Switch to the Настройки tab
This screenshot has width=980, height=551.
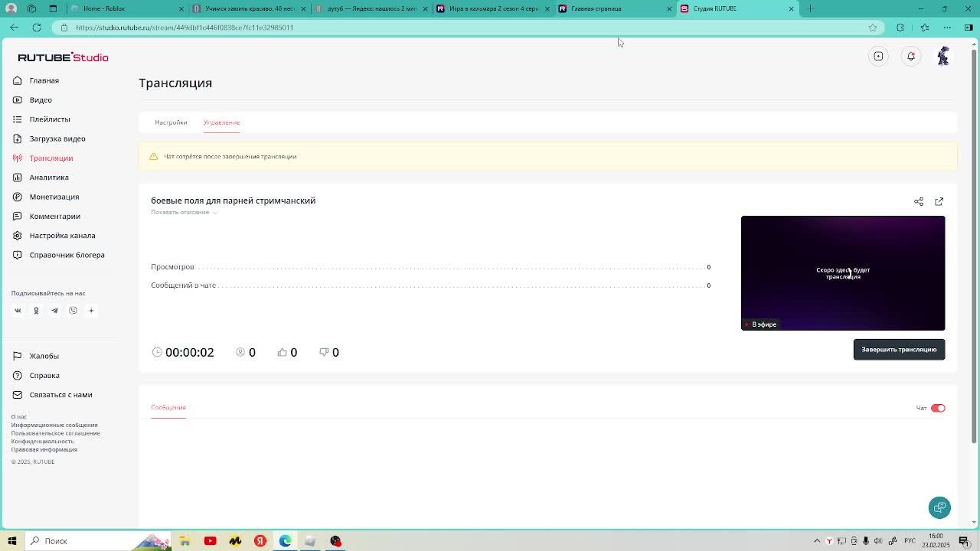[x=171, y=122]
